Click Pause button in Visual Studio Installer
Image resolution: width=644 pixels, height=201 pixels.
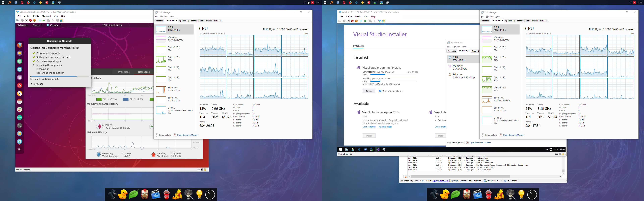click(x=369, y=91)
